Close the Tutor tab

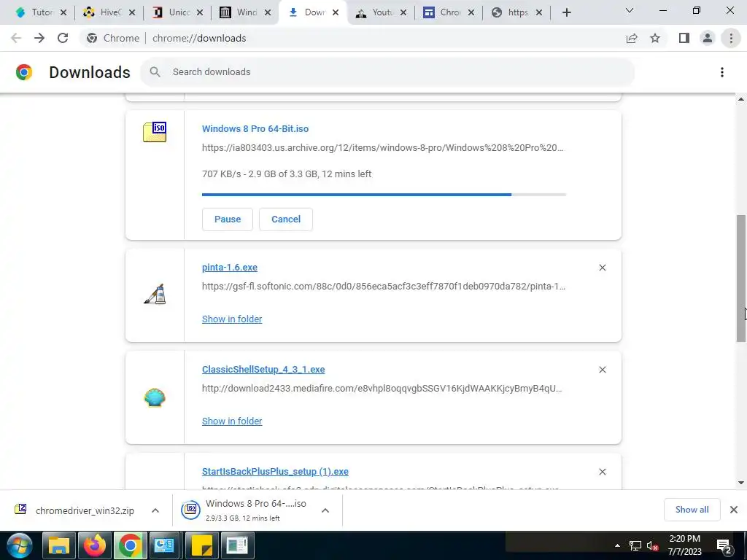point(63,13)
